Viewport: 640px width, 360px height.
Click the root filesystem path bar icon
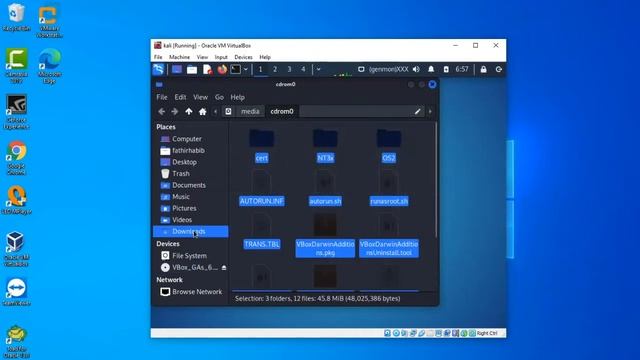coord(229,111)
